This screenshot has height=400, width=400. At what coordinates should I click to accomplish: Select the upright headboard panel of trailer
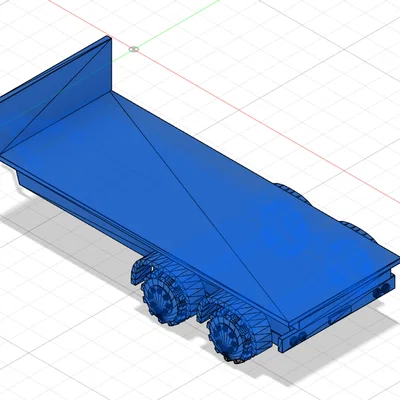coord(57,95)
